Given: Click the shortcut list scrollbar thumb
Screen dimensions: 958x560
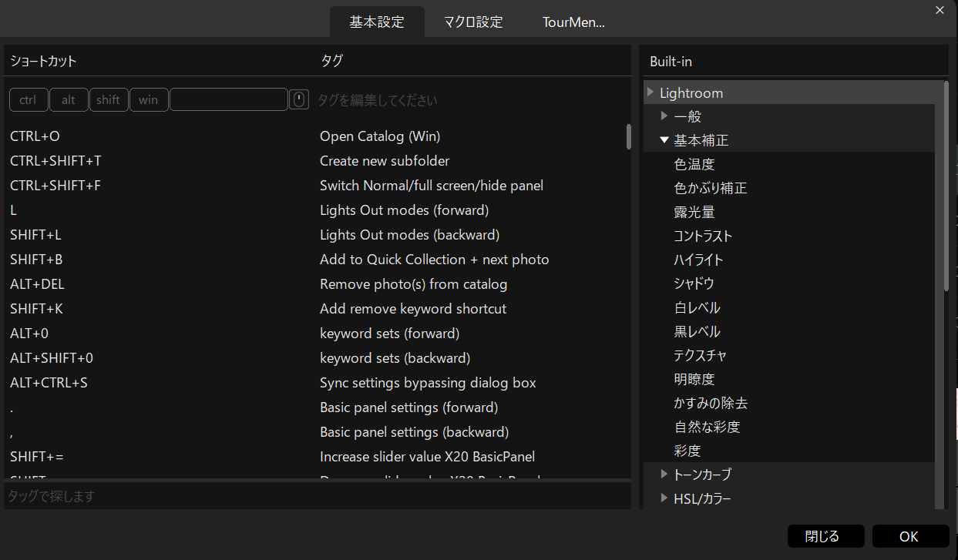Looking at the screenshot, I should tap(629, 136).
